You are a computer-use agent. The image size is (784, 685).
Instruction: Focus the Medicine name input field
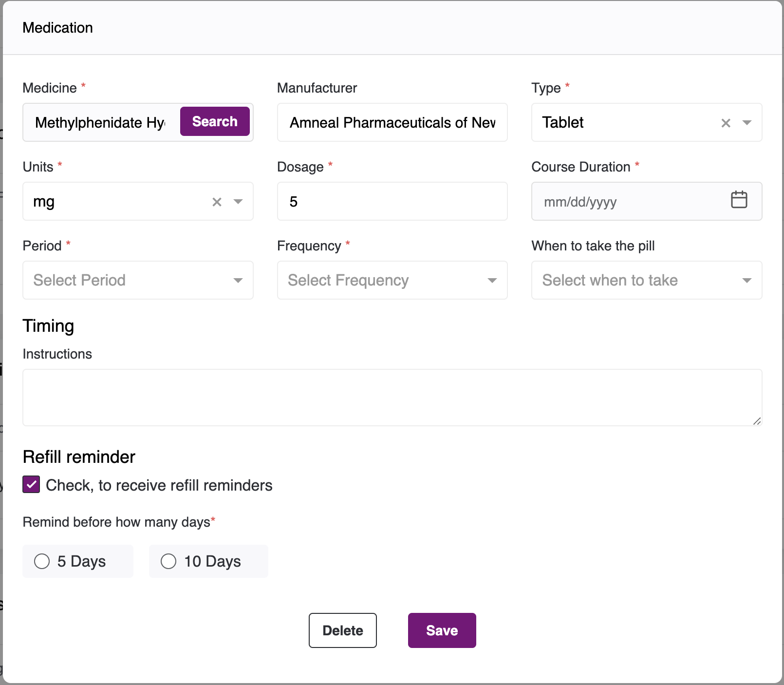100,123
